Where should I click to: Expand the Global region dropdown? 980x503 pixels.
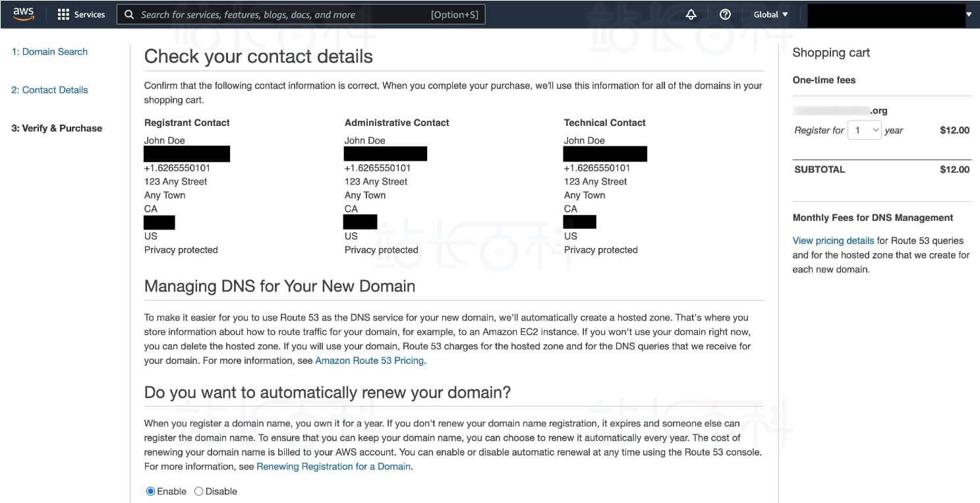(770, 15)
